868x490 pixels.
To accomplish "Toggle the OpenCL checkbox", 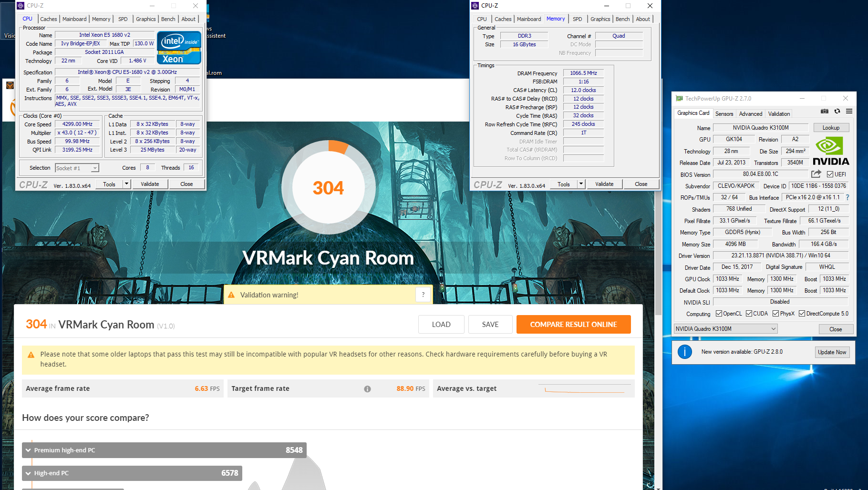I will click(719, 314).
